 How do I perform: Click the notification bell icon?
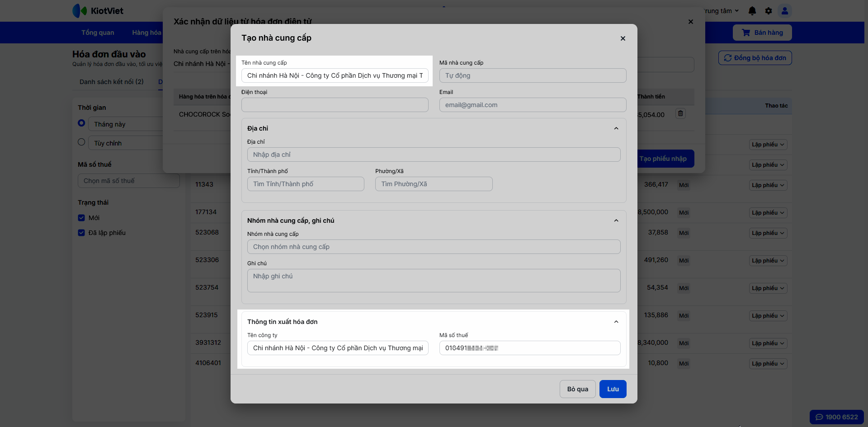752,11
